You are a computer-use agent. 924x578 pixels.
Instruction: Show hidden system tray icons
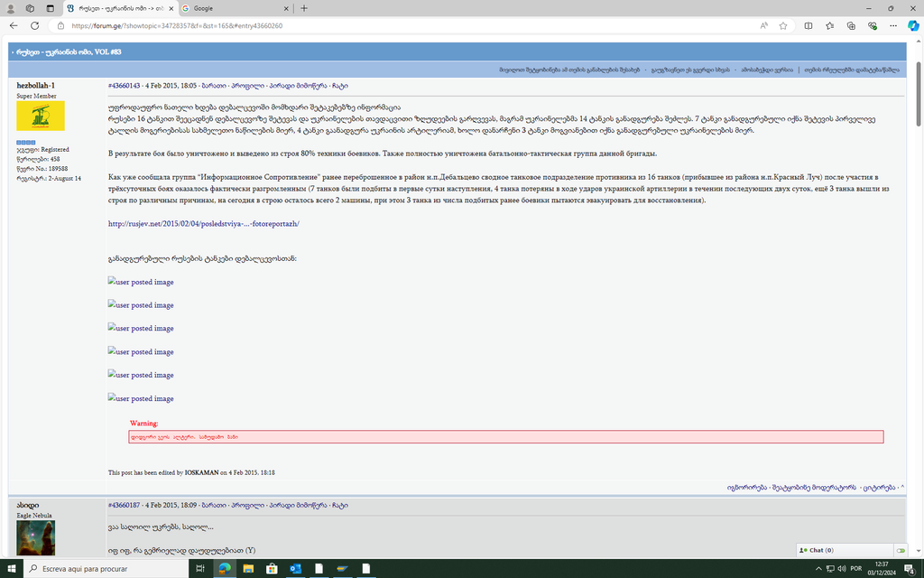(818, 569)
